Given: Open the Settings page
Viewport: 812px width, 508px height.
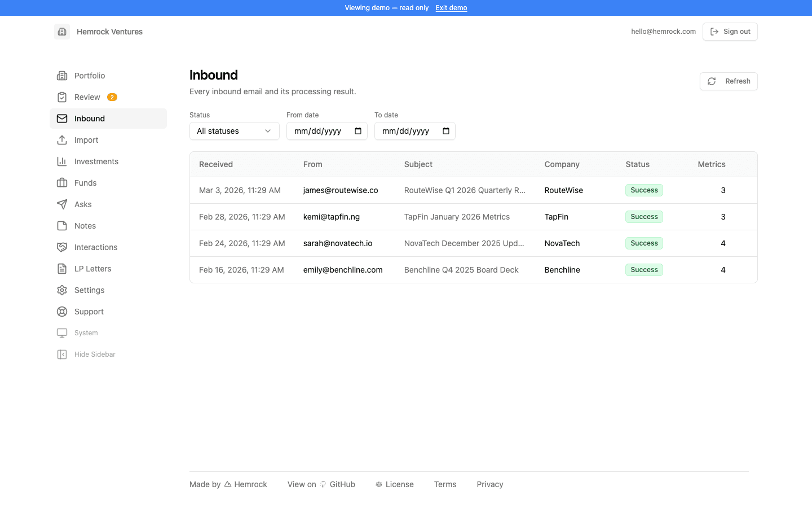Looking at the screenshot, I should coord(108,290).
